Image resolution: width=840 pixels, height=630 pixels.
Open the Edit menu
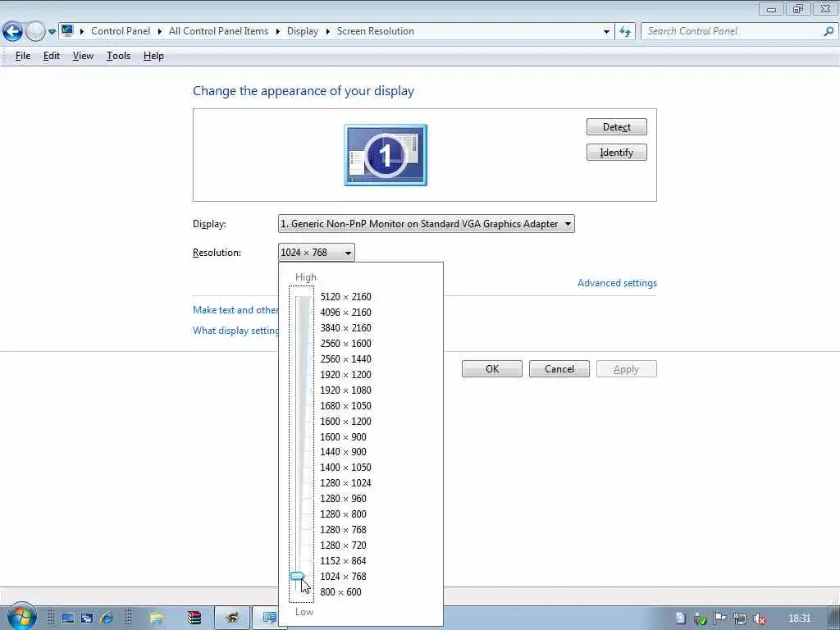tap(52, 56)
